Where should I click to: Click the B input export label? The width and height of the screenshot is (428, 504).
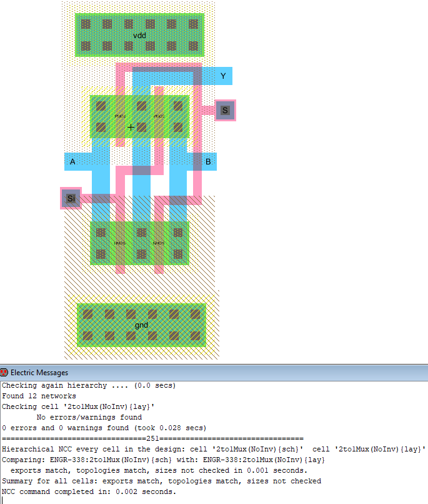(208, 162)
